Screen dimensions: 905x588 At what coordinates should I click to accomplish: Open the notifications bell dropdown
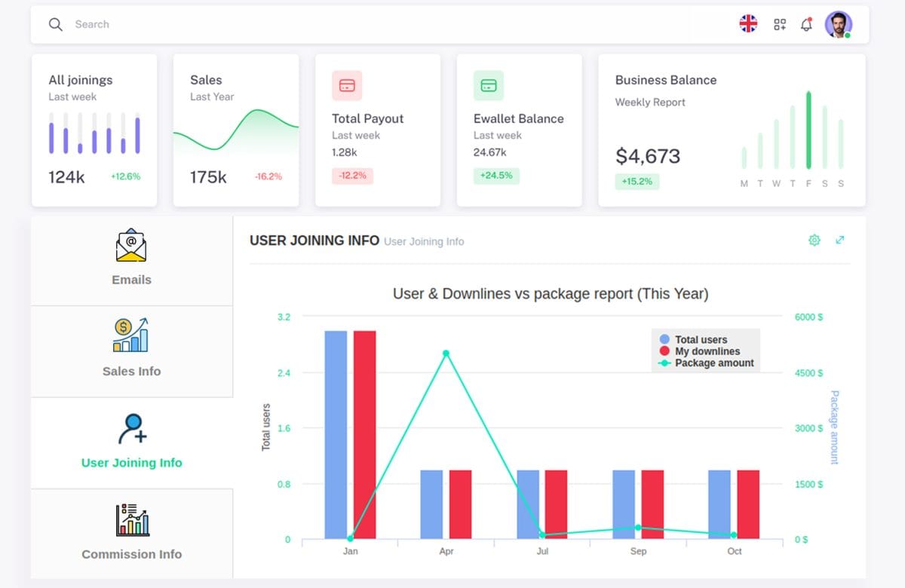pyautogui.click(x=806, y=23)
